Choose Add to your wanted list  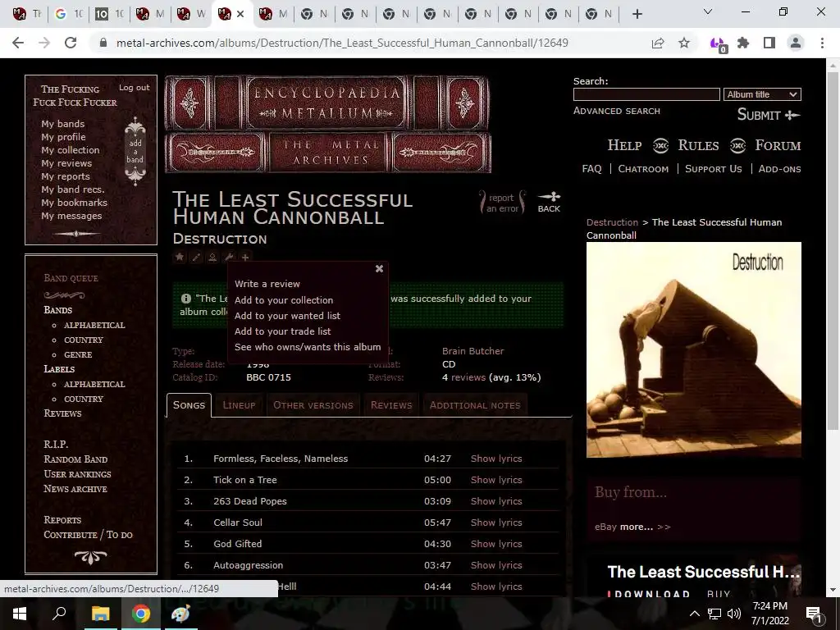click(287, 316)
